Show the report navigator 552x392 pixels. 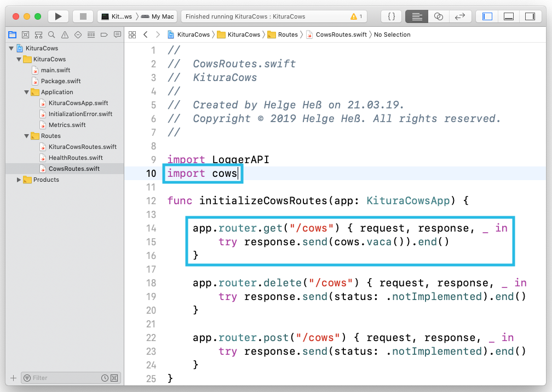(117, 34)
